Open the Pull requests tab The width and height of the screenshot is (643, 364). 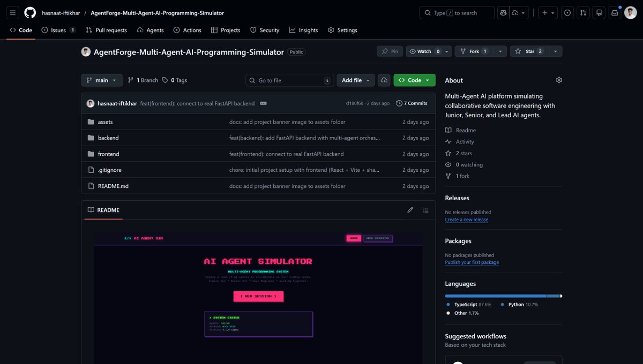coord(106,30)
